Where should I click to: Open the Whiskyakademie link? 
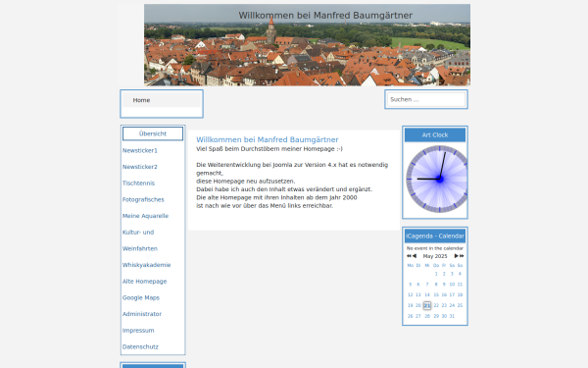pyautogui.click(x=147, y=265)
